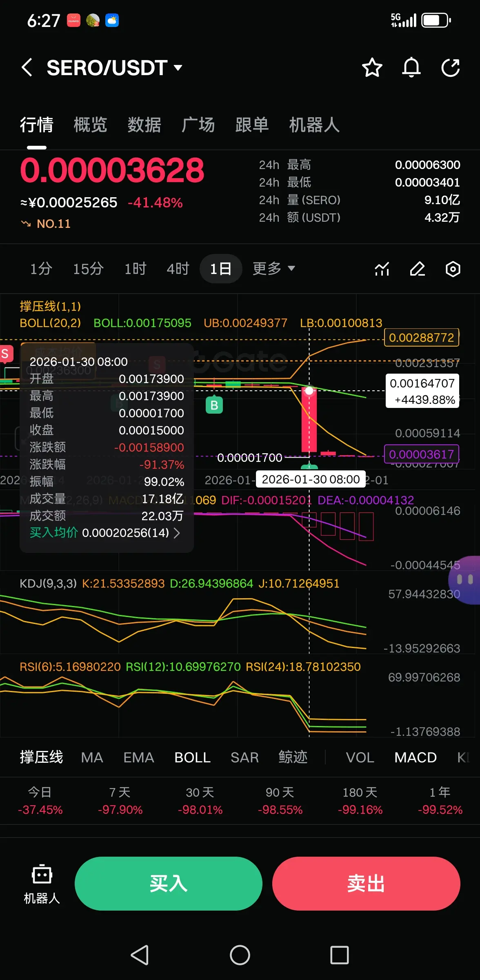Toggle SAR indicator
The height and width of the screenshot is (980, 480).
pyautogui.click(x=244, y=757)
